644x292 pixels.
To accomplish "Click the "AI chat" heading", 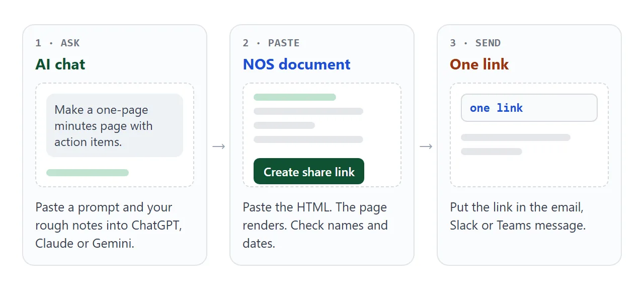I will click(x=60, y=64).
